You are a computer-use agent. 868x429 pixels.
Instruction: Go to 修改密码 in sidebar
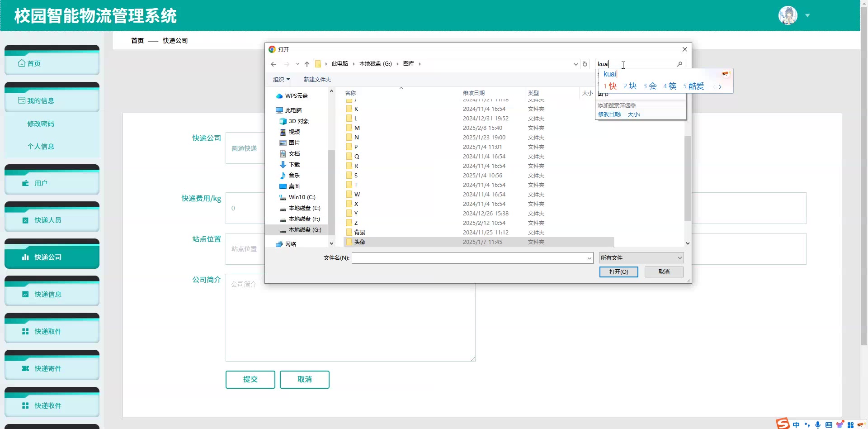41,124
